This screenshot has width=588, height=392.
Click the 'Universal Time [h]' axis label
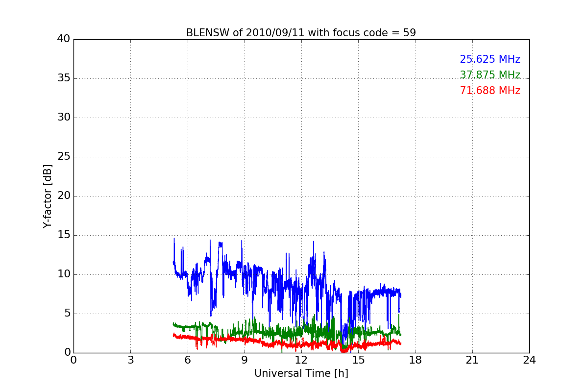coord(301,373)
